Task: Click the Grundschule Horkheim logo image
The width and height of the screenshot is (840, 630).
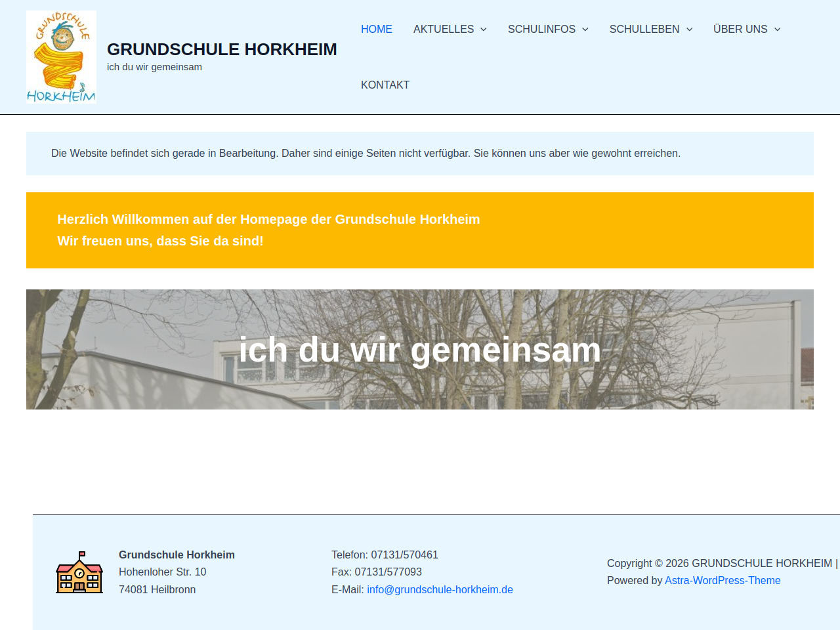Action: click(x=61, y=57)
